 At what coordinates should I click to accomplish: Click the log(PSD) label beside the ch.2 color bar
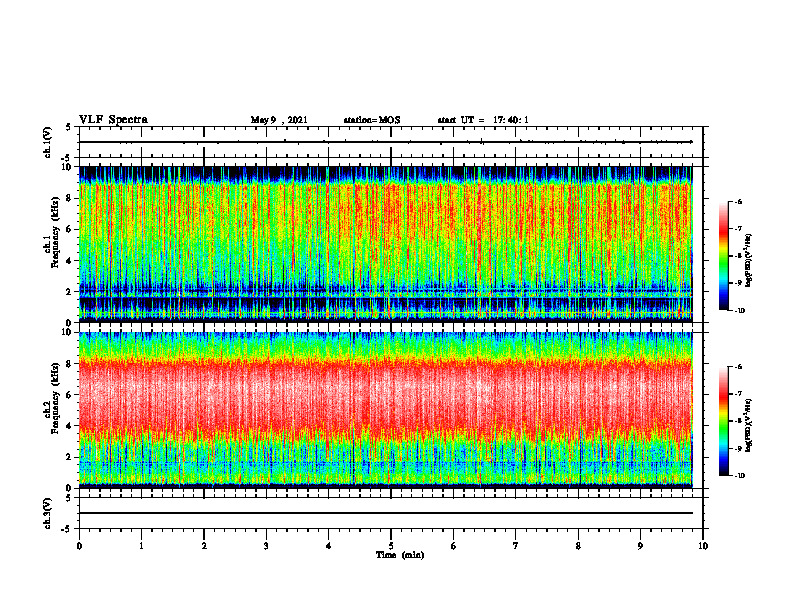click(748, 426)
